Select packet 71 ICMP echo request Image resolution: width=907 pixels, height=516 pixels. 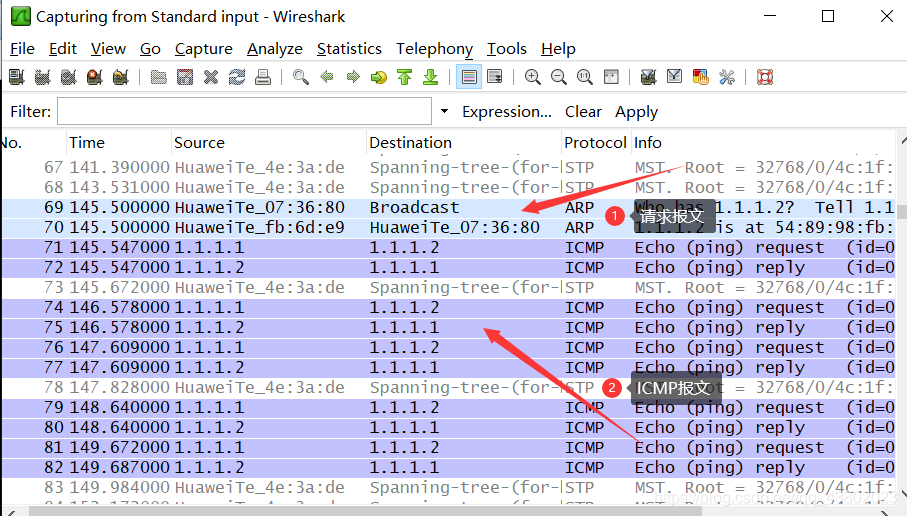click(448, 248)
